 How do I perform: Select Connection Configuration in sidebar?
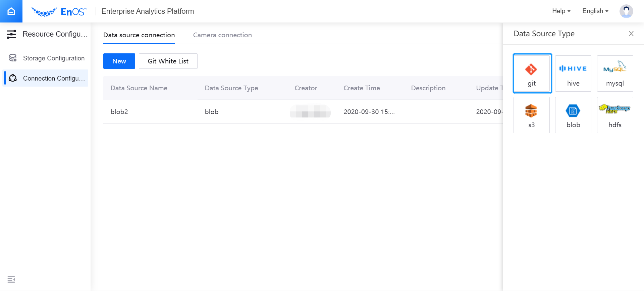pos(53,78)
